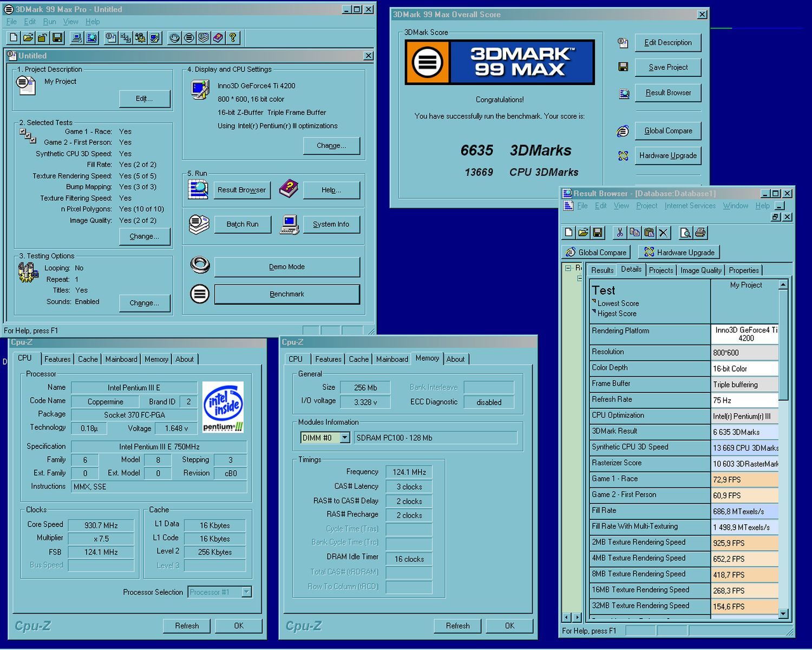Click Open folder icon in 3DMark toolbar
This screenshot has height=650, width=812.
click(x=28, y=38)
